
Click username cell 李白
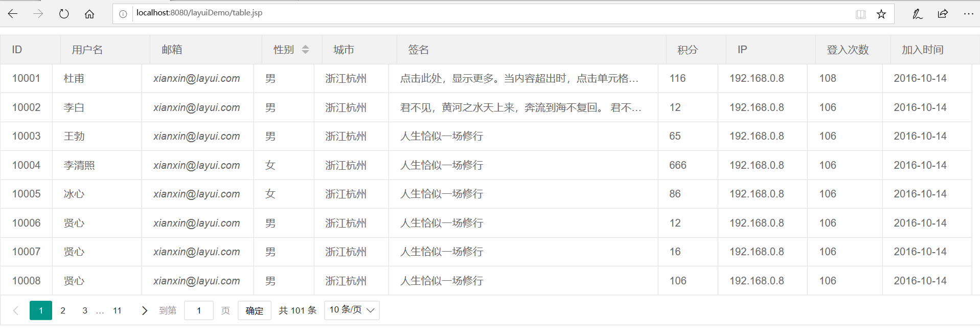click(97, 107)
